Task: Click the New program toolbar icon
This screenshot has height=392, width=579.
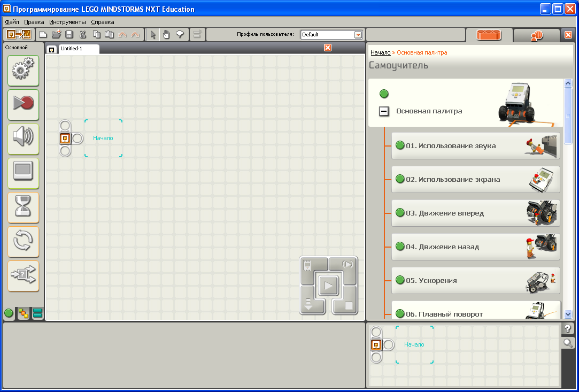Action: click(43, 35)
